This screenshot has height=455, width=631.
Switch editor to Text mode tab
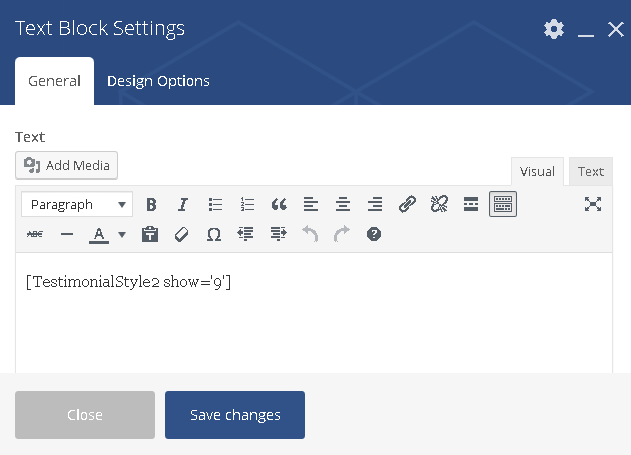tap(590, 171)
